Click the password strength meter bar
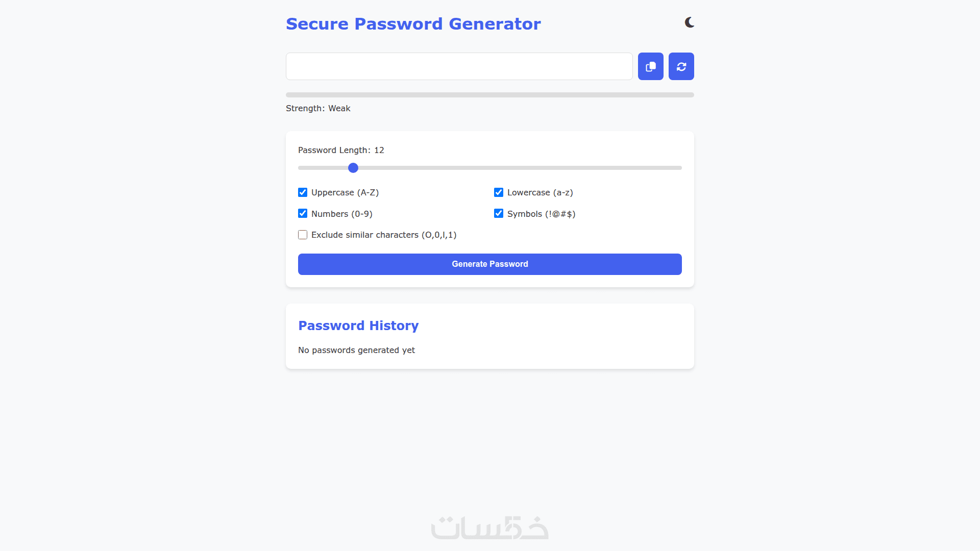This screenshot has width=980, height=551. pyautogui.click(x=489, y=95)
